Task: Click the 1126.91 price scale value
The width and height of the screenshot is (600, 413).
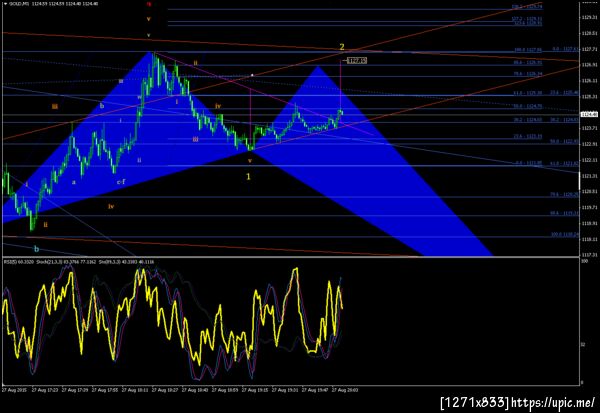Action: [x=589, y=65]
